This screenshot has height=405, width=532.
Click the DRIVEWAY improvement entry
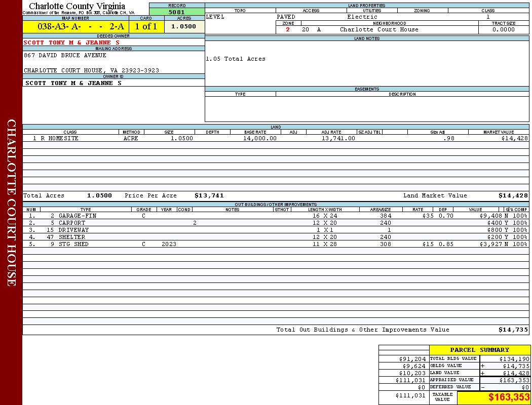(x=73, y=230)
